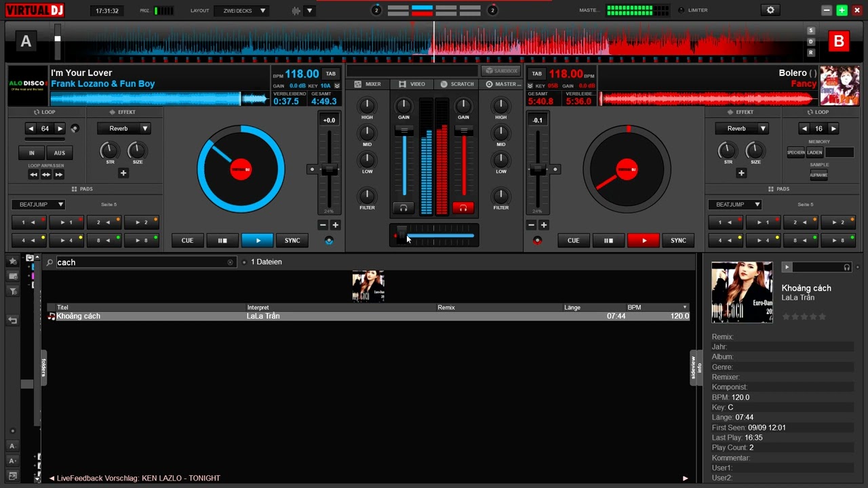The height and width of the screenshot is (488, 868).
Task: Add an effect slot with plus on left deck
Action: [123, 174]
